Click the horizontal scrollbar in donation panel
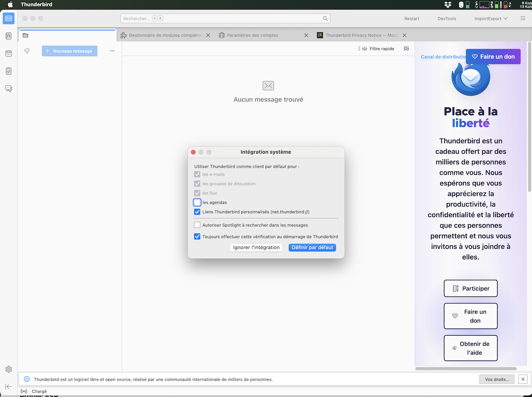 click(466, 368)
